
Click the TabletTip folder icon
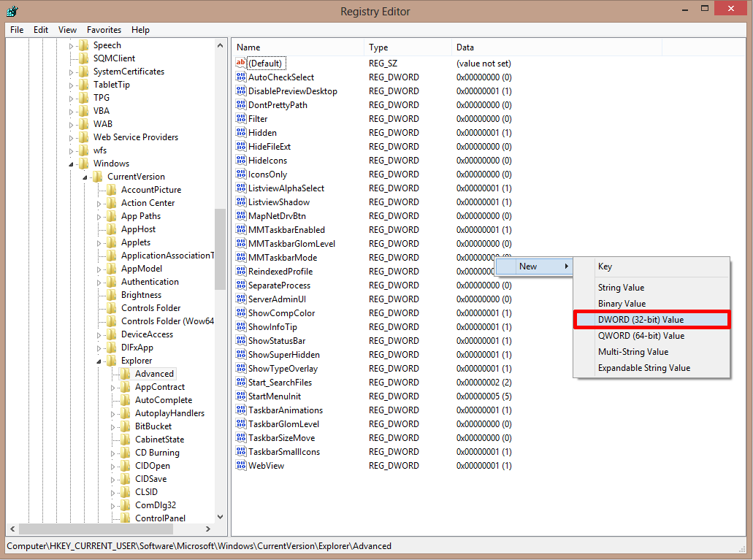click(x=84, y=85)
